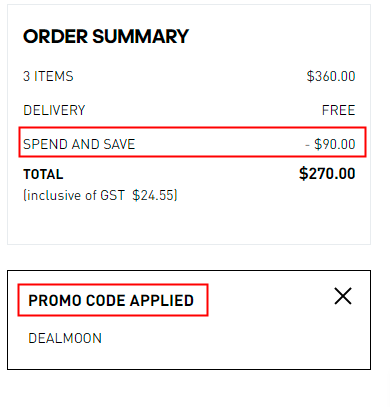Click the Delivery label
Screen dimensions: 390x407
pyautogui.click(x=54, y=110)
